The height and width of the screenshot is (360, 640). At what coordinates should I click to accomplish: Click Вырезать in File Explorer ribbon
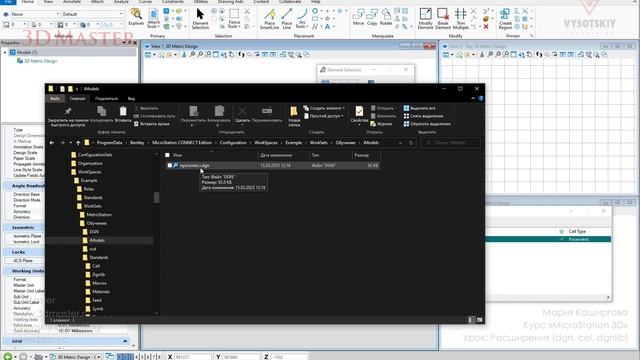(x=146, y=108)
